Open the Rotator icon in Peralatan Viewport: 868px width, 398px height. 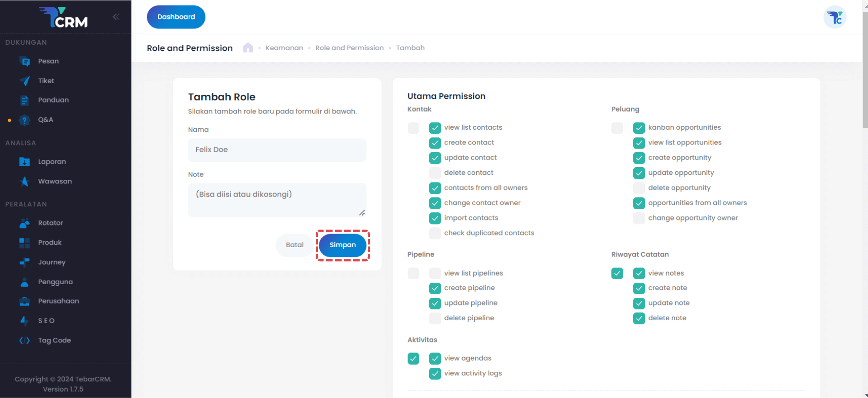click(x=25, y=223)
